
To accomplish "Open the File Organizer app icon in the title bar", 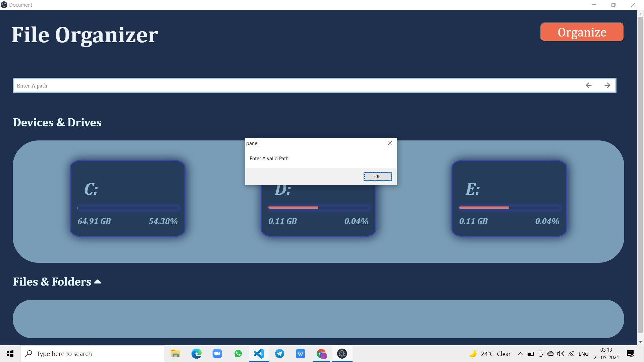I will [x=4, y=5].
